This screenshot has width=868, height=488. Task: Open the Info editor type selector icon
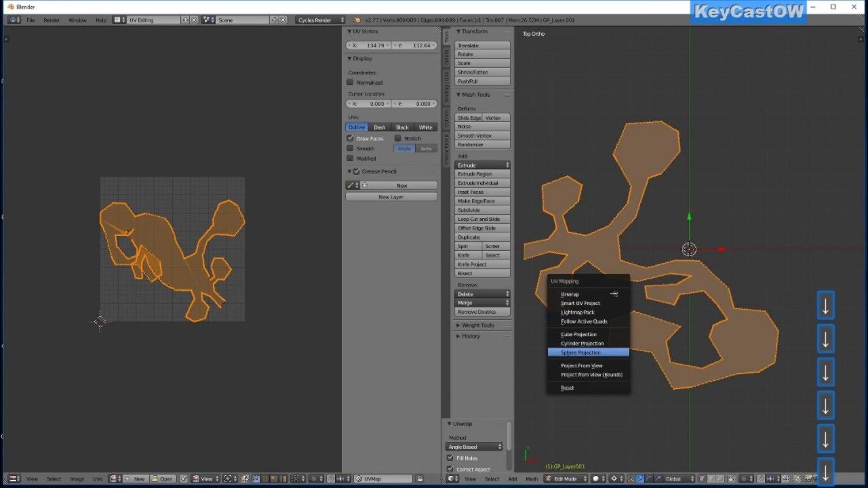(14, 20)
